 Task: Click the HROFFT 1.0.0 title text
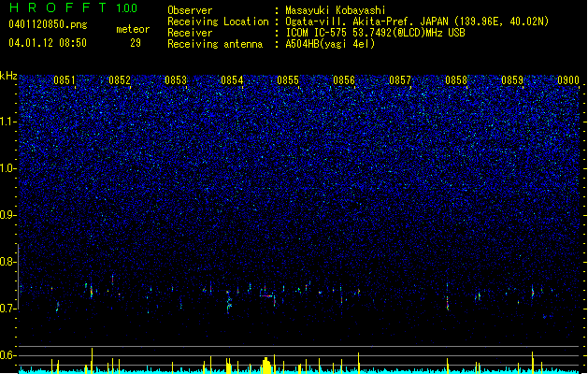[x=73, y=7]
